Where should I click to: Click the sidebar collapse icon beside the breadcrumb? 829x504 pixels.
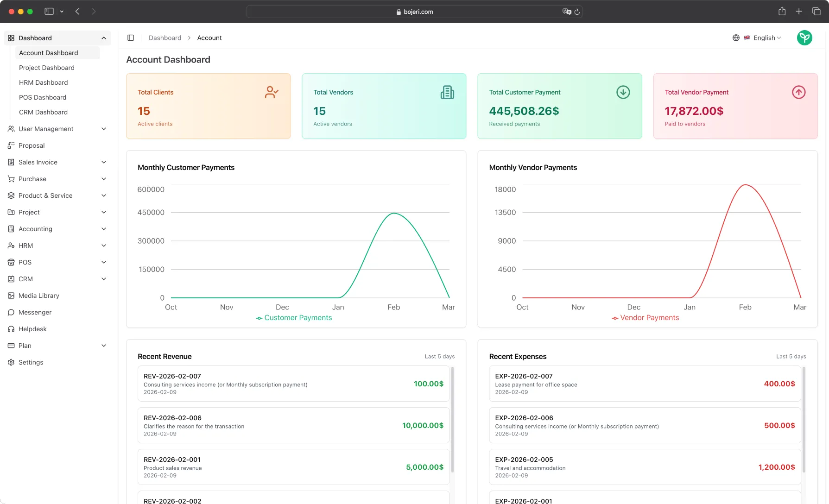coord(131,38)
